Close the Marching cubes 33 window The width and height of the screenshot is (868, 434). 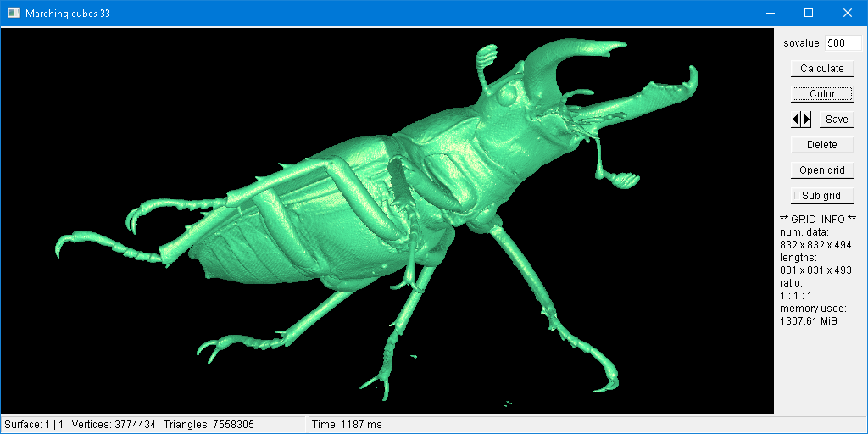point(848,14)
